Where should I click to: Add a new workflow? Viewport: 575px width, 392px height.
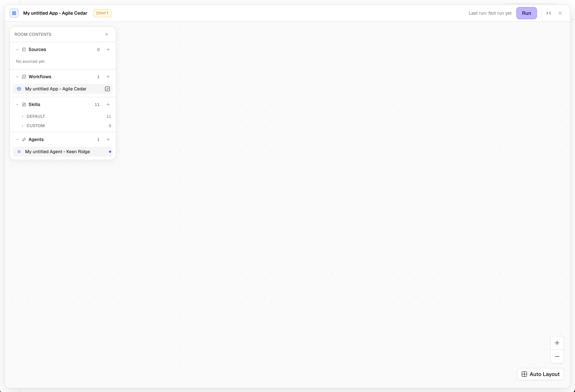tap(108, 77)
